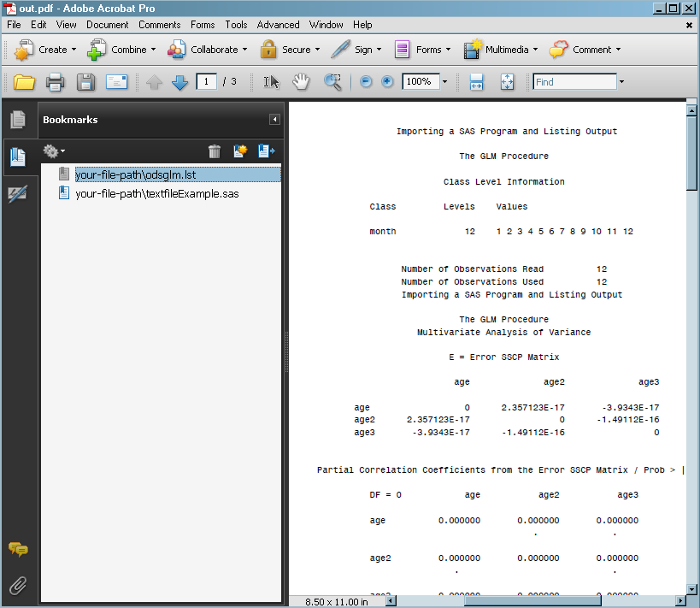
Task: Click the Combine button
Action: (121, 50)
